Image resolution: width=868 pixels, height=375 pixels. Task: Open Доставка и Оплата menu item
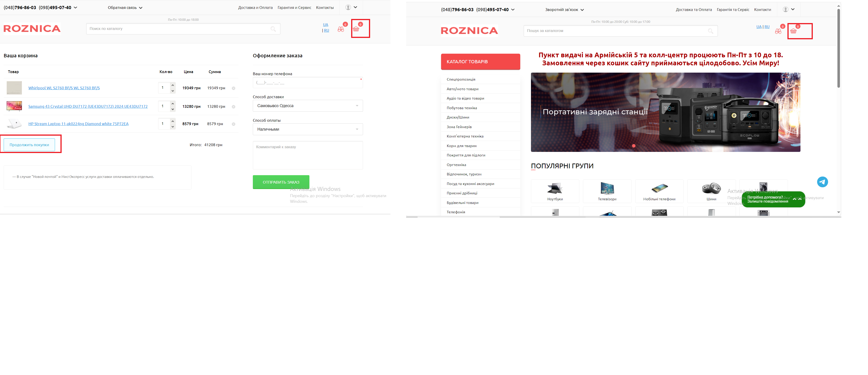255,8
